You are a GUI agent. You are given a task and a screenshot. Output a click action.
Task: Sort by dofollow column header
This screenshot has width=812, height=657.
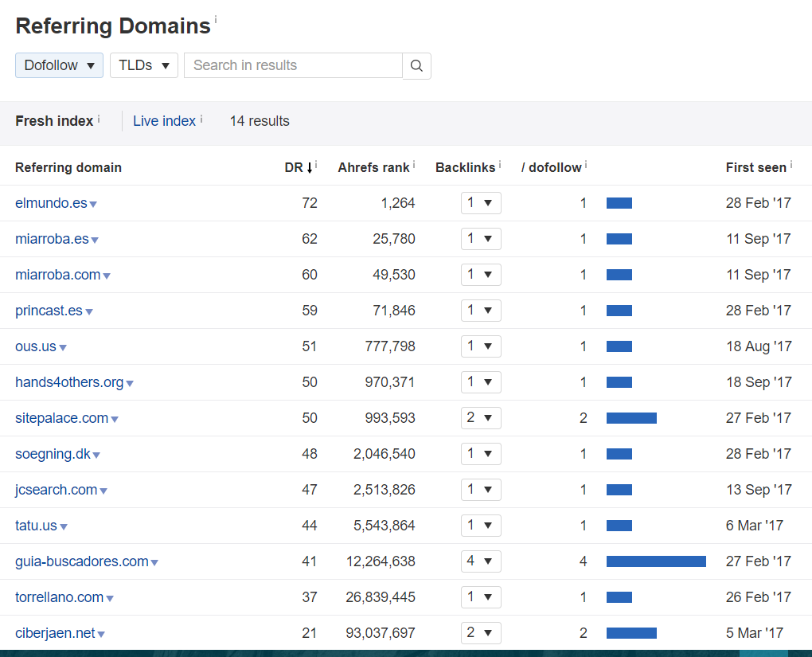552,167
